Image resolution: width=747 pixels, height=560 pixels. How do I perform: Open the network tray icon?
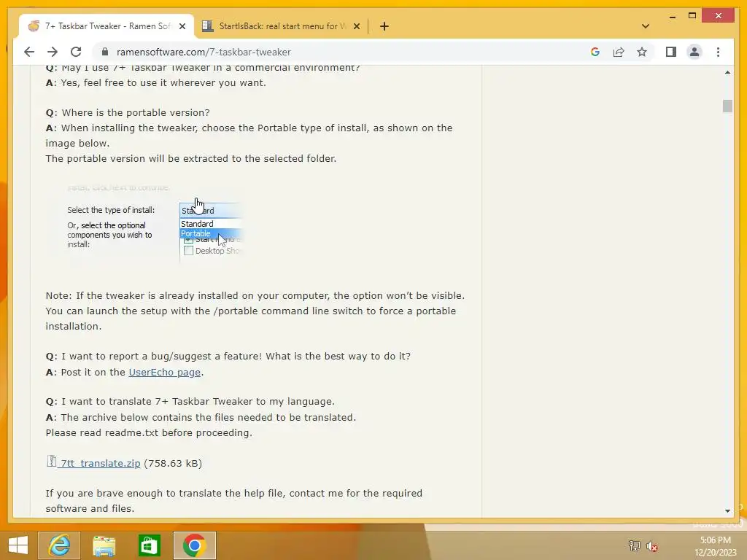click(634, 546)
